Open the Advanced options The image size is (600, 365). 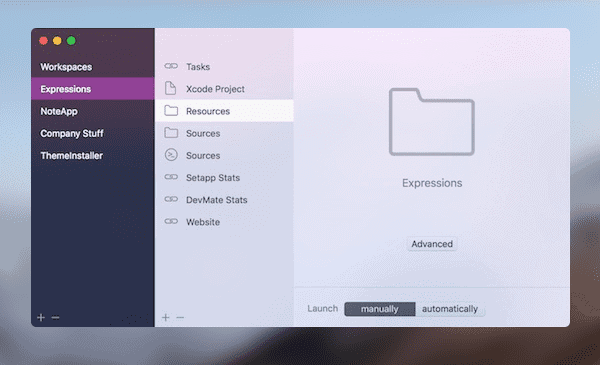(432, 244)
